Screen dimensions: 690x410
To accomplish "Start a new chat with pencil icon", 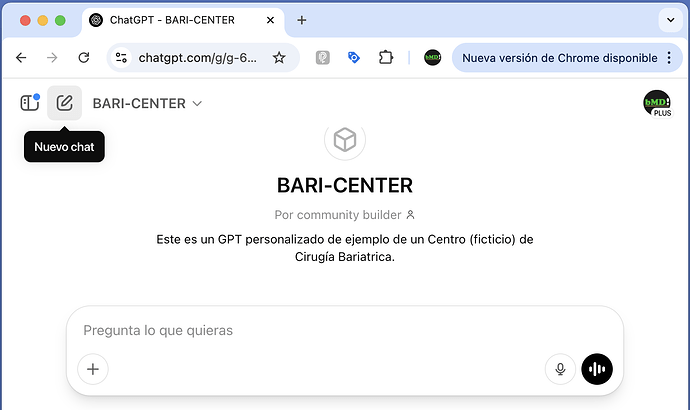I will pyautogui.click(x=64, y=103).
